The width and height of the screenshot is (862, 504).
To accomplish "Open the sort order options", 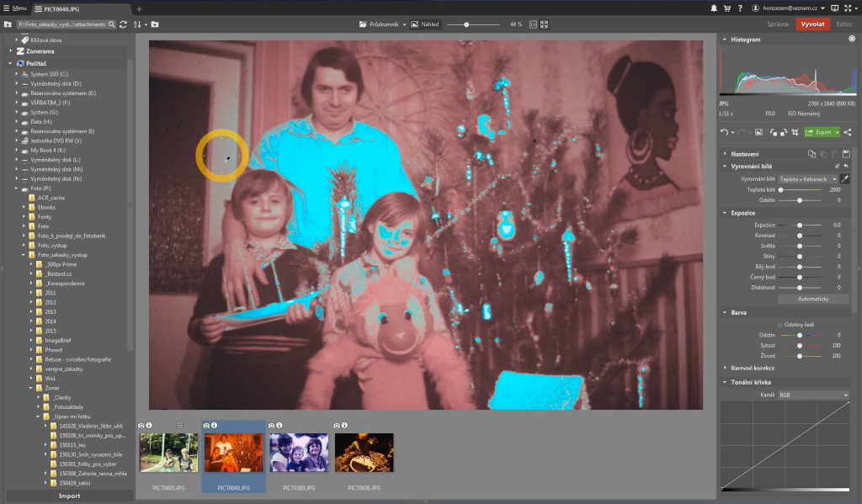I will click(x=139, y=24).
